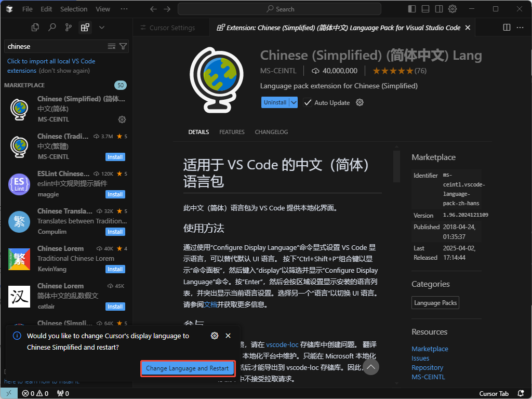Open manage gear beside Auto Update
Image resolution: width=532 pixels, height=399 pixels.
pos(360,102)
